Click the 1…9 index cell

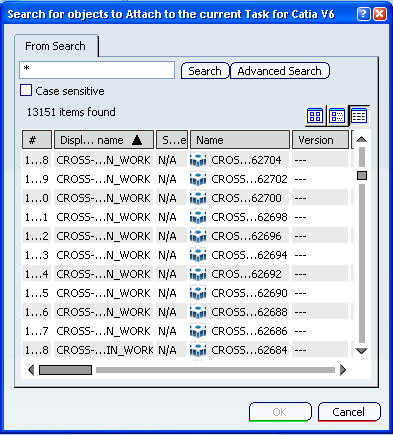click(x=37, y=179)
